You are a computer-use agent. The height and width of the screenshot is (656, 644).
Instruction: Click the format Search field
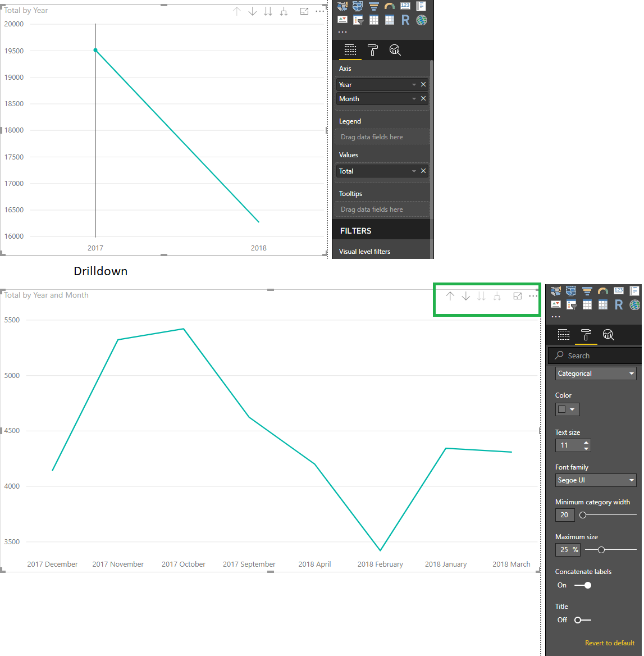[x=595, y=356]
